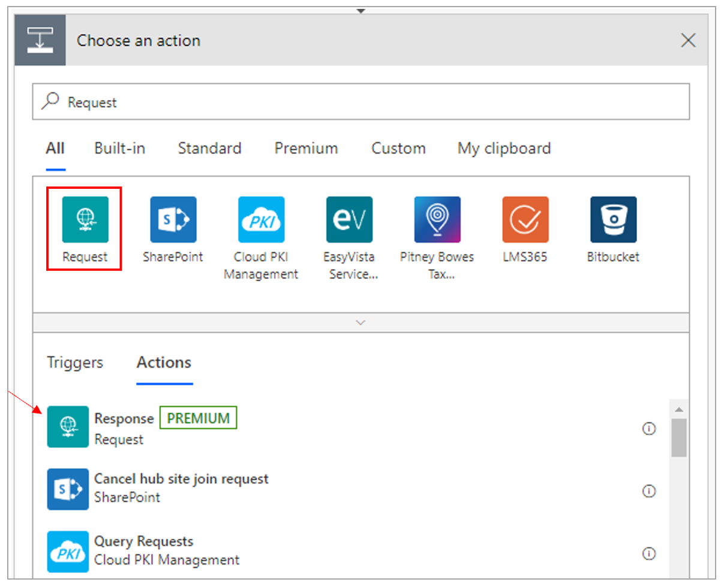The height and width of the screenshot is (588, 724).
Task: Expand the connectors list with the chevron
Action: tap(361, 322)
